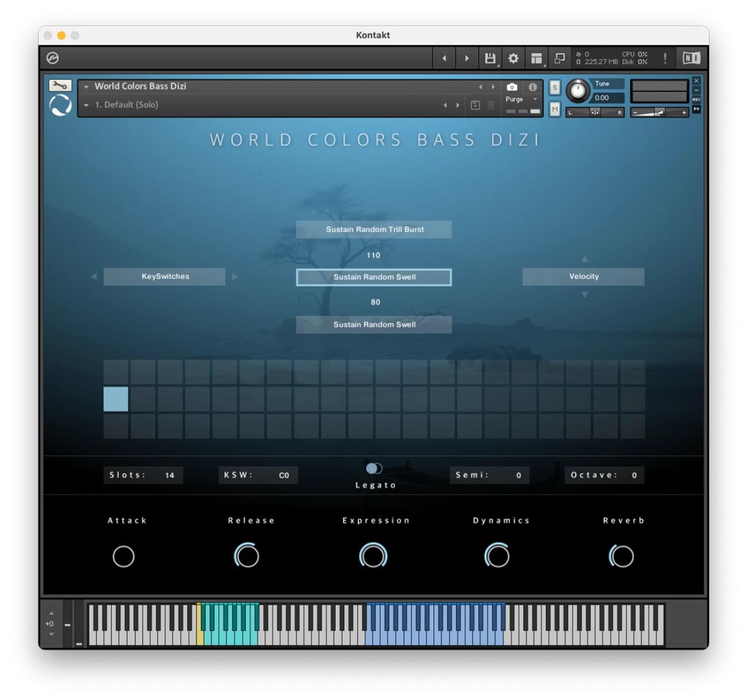Toggle the Legato switch
Image resolution: width=747 pixels, height=700 pixels.
pos(374,469)
